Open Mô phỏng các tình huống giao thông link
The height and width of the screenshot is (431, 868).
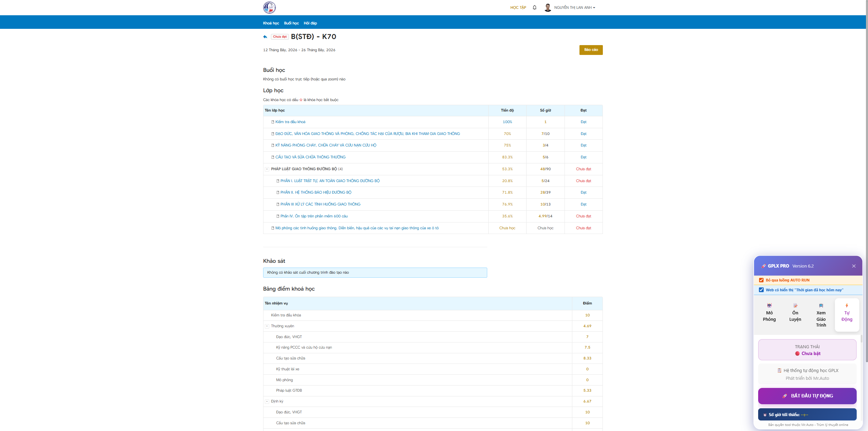357,228
